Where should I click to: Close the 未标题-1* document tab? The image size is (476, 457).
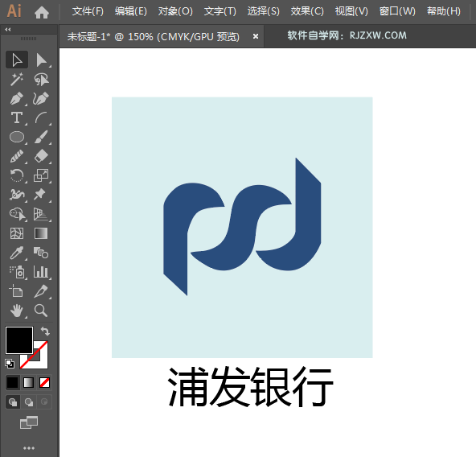(x=256, y=36)
